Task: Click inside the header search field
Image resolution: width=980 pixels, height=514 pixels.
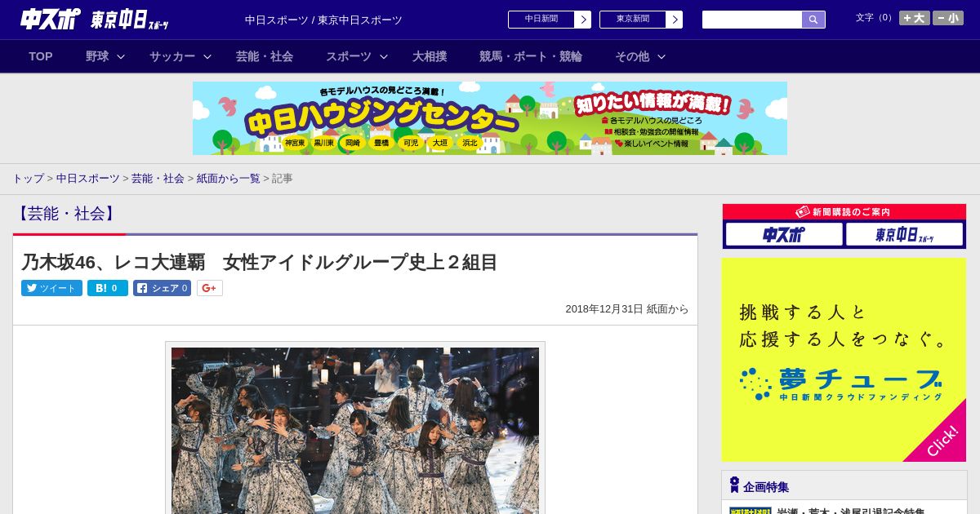Action: 752,20
